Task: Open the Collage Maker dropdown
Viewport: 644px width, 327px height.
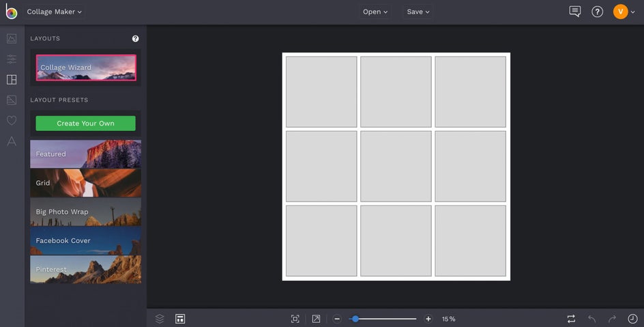Action: (x=54, y=12)
